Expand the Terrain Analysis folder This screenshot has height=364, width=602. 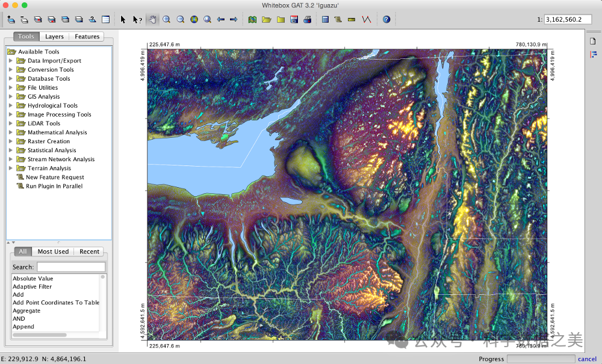[x=10, y=168]
